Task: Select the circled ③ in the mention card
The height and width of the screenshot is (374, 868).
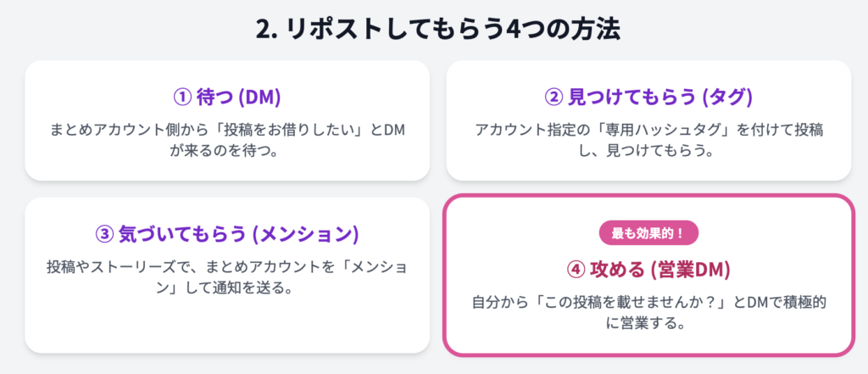Action: tap(105, 234)
